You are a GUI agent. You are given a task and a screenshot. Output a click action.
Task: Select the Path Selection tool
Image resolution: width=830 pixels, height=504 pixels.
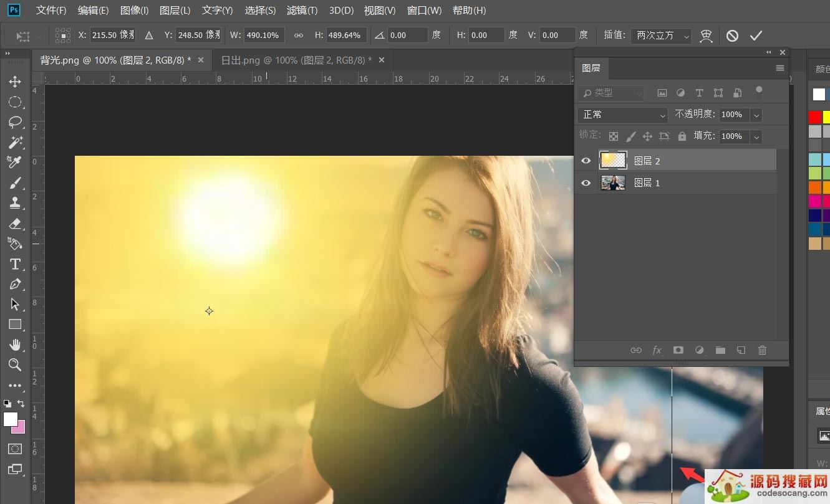15,305
